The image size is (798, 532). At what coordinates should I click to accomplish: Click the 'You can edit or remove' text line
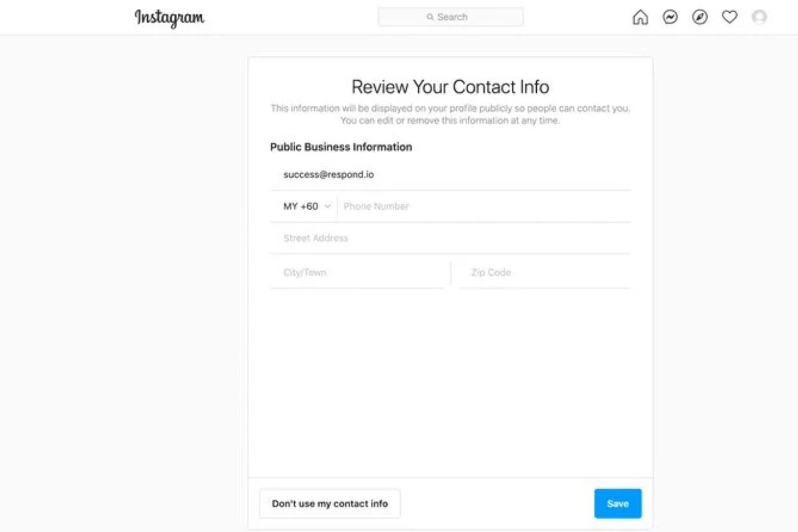[x=450, y=121]
